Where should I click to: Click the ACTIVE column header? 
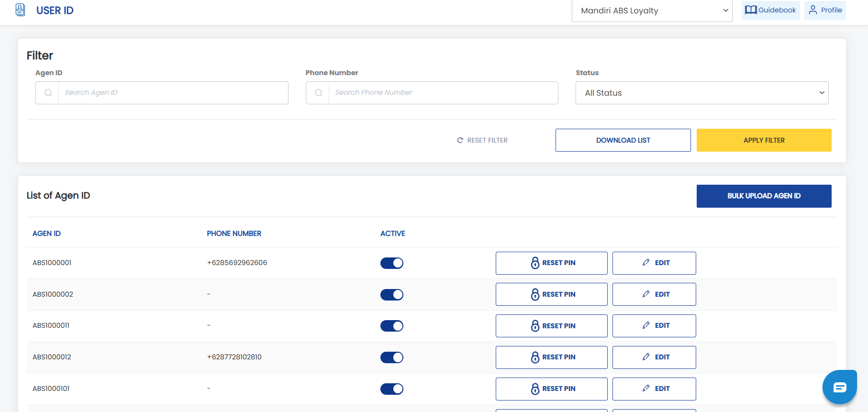[x=393, y=234]
